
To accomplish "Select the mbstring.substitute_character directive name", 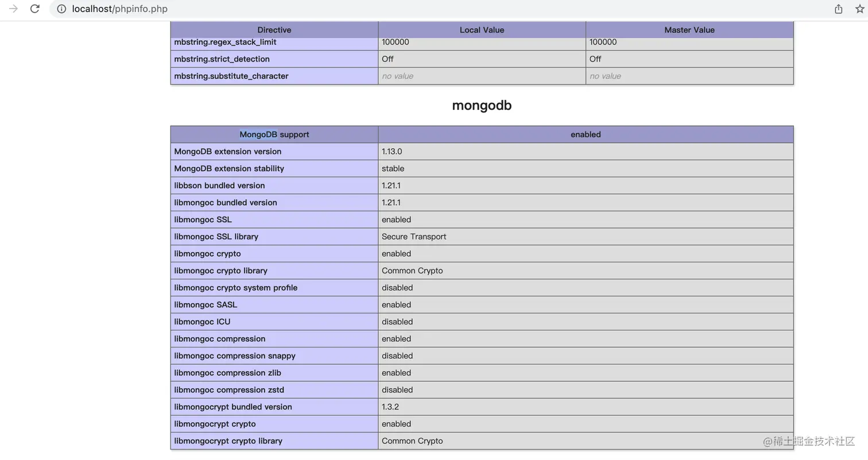I will point(231,76).
